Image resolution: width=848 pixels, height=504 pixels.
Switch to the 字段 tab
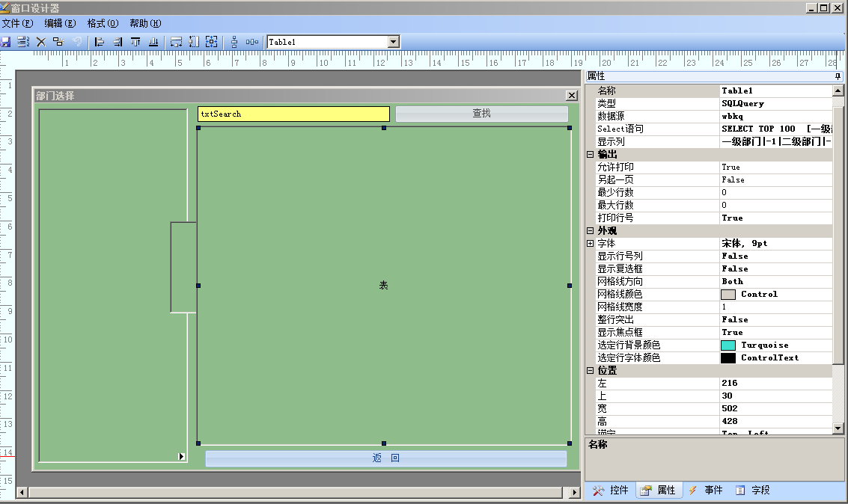click(x=752, y=490)
